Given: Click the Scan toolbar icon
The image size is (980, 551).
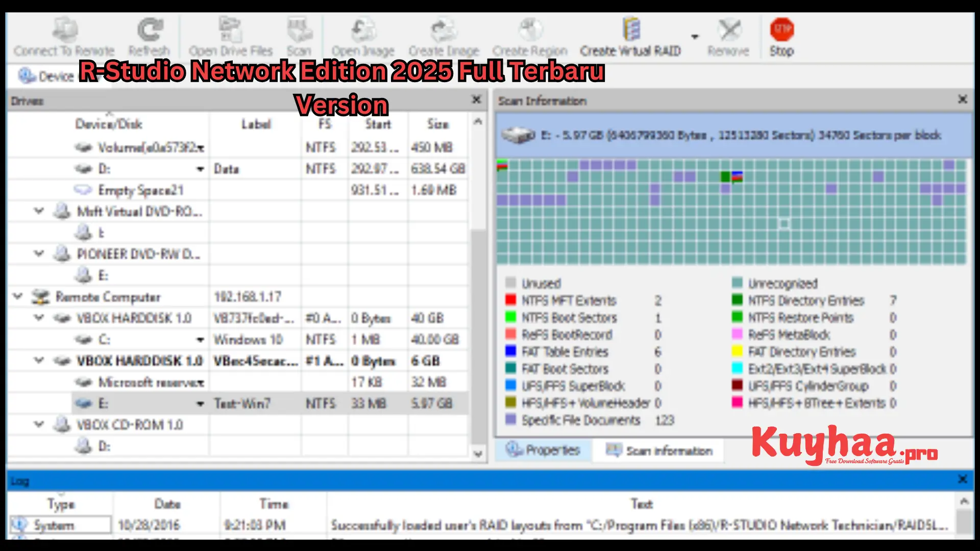Looking at the screenshot, I should point(299,30).
